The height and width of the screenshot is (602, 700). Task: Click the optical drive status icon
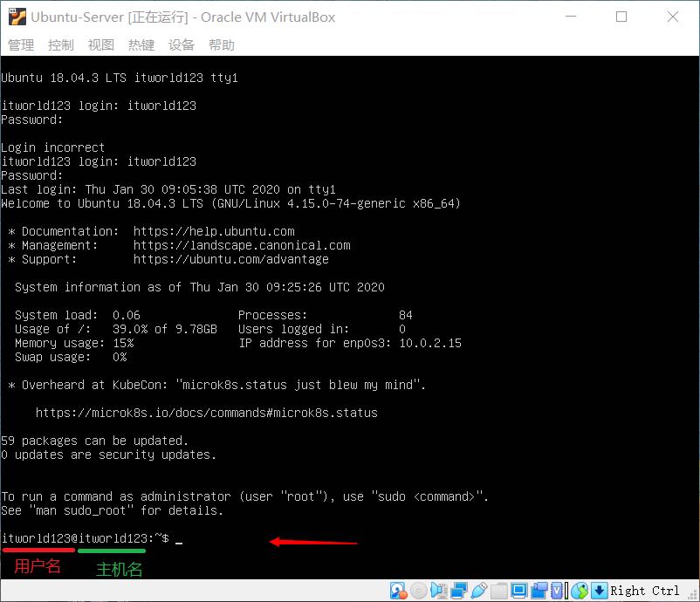click(417, 591)
